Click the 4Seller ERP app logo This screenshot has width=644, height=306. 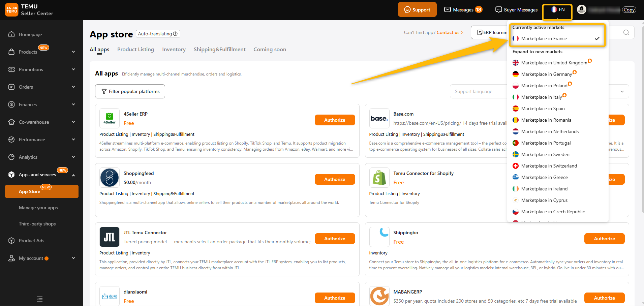click(x=110, y=118)
